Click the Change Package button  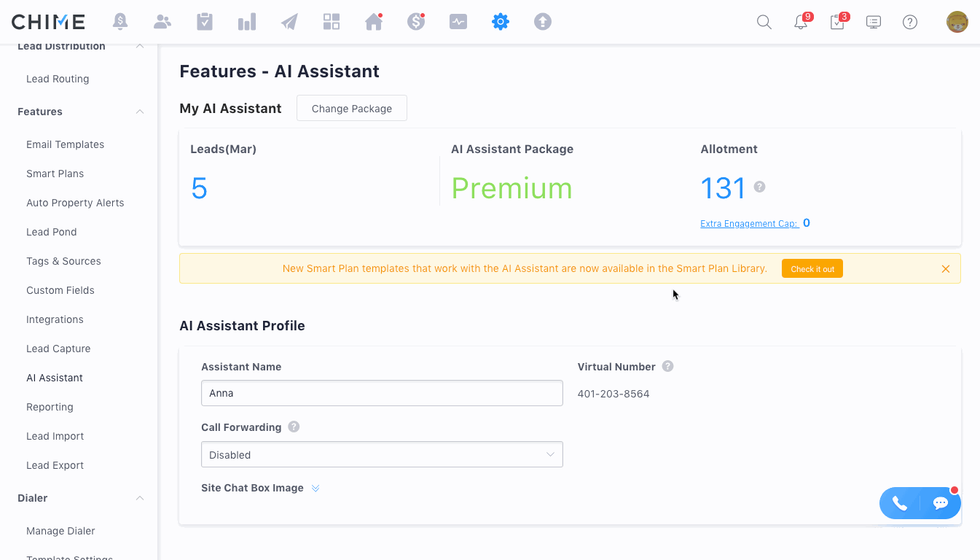(351, 108)
